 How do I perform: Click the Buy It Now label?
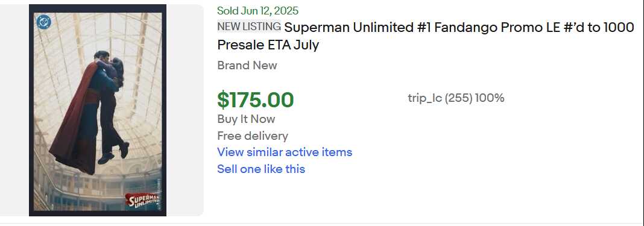246,119
